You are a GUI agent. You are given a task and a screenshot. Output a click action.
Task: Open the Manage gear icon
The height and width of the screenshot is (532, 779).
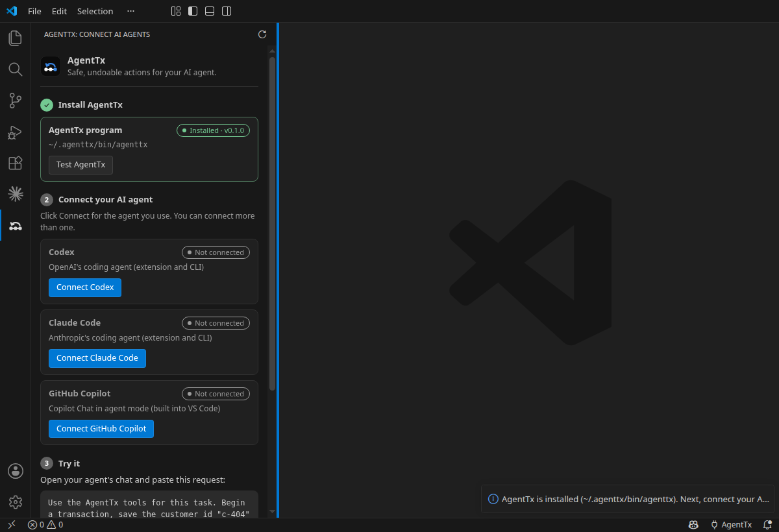[16, 502]
